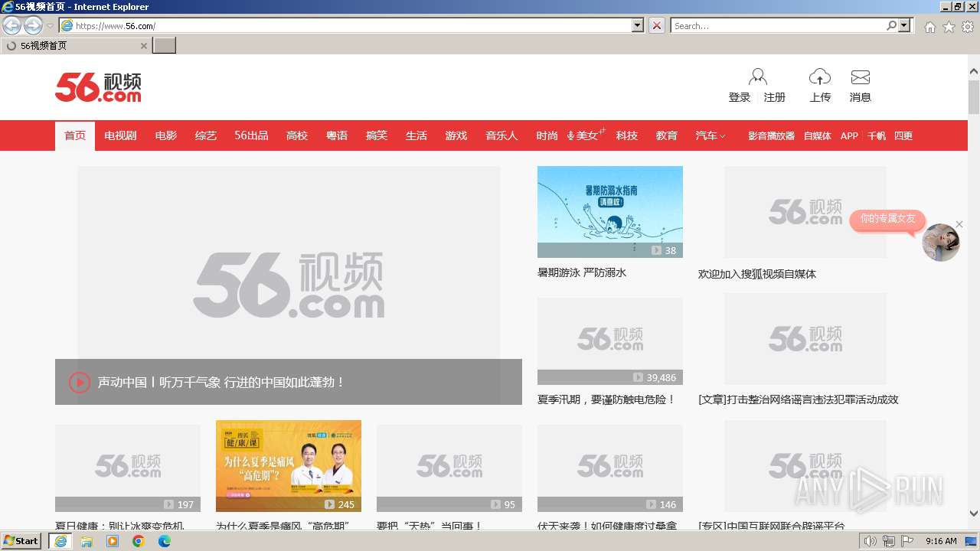The height and width of the screenshot is (551, 980).
Task: Click the page scrollbar down arrow
Action: tap(974, 514)
